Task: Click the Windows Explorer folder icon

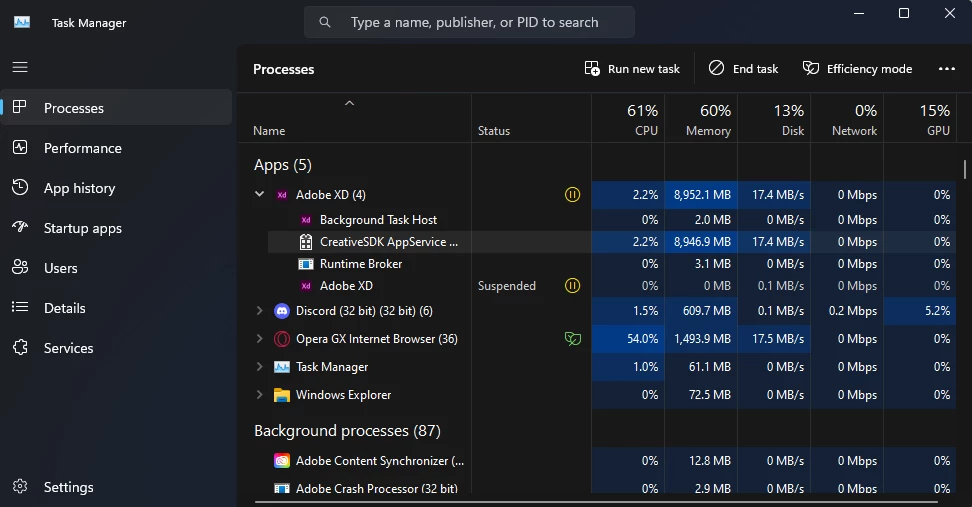Action: [282, 395]
